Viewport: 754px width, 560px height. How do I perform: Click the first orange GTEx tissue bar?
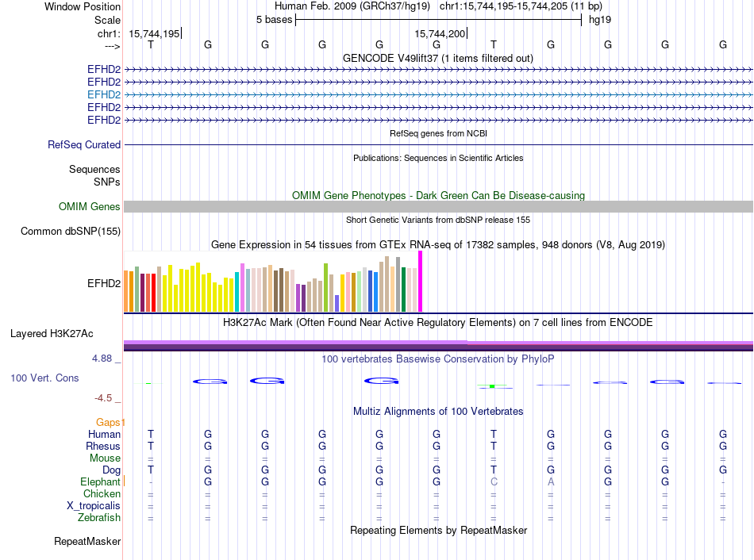click(126, 291)
